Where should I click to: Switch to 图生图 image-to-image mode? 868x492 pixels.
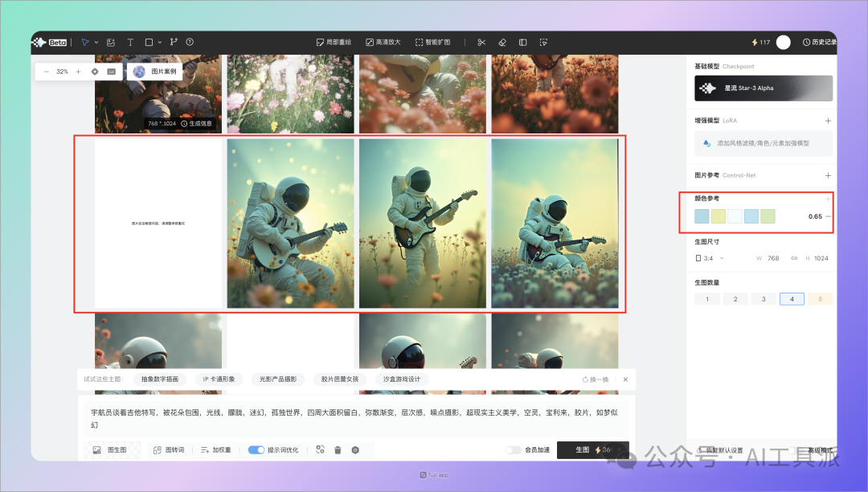click(x=111, y=449)
